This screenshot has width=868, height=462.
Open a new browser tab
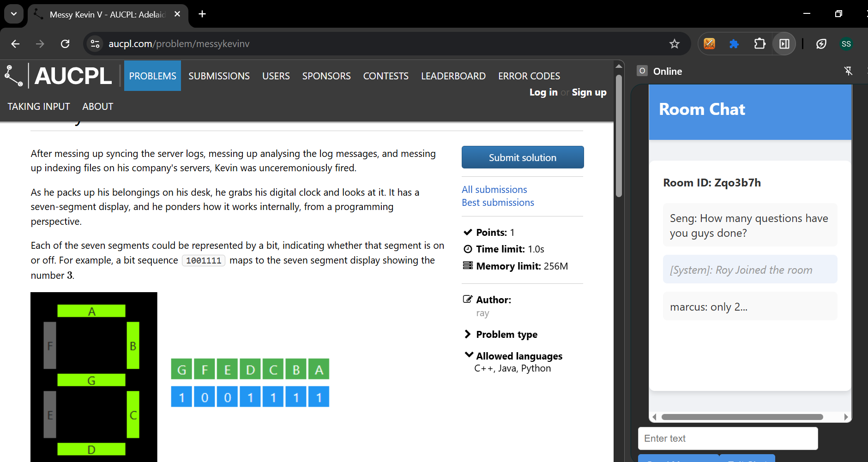coord(202,14)
